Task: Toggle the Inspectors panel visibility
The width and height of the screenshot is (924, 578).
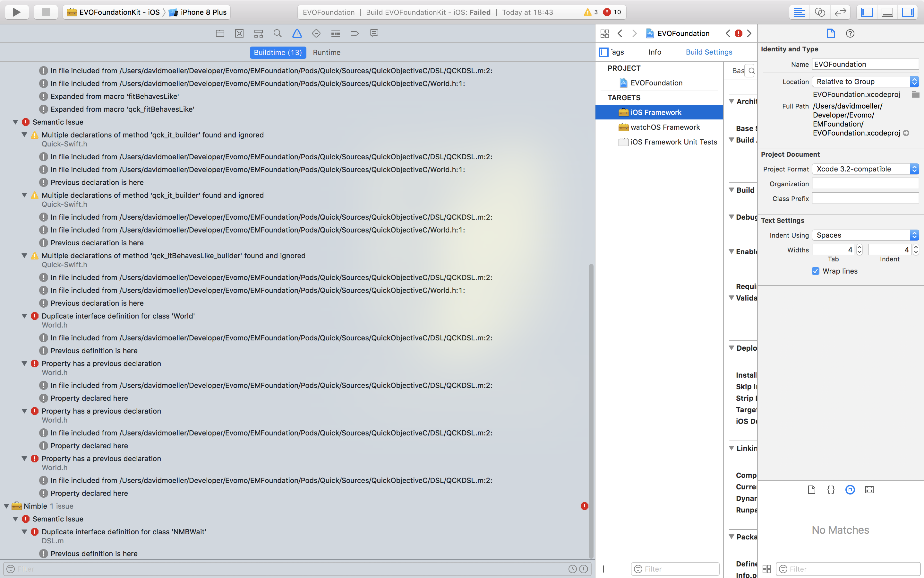Action: pyautogui.click(x=908, y=12)
